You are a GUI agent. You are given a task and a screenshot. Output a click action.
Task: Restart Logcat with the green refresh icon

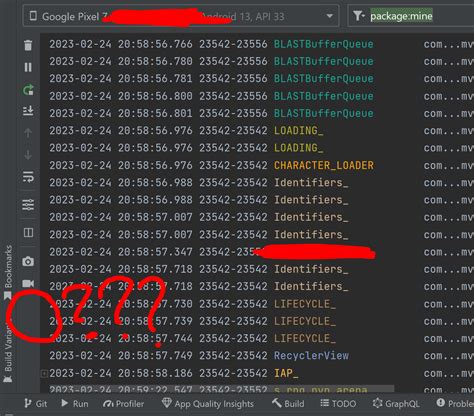coord(28,90)
